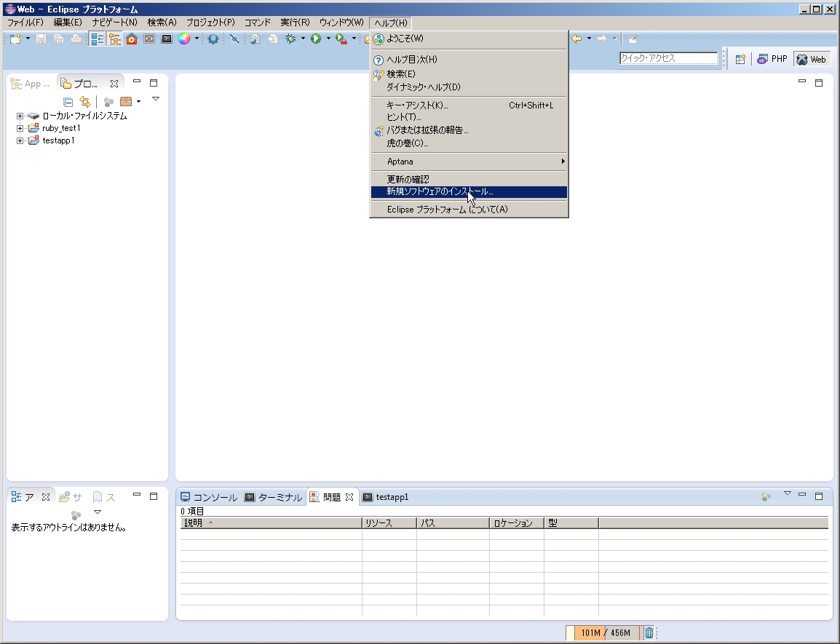
Task: Run garbage collector trash icon
Action: pos(649,633)
